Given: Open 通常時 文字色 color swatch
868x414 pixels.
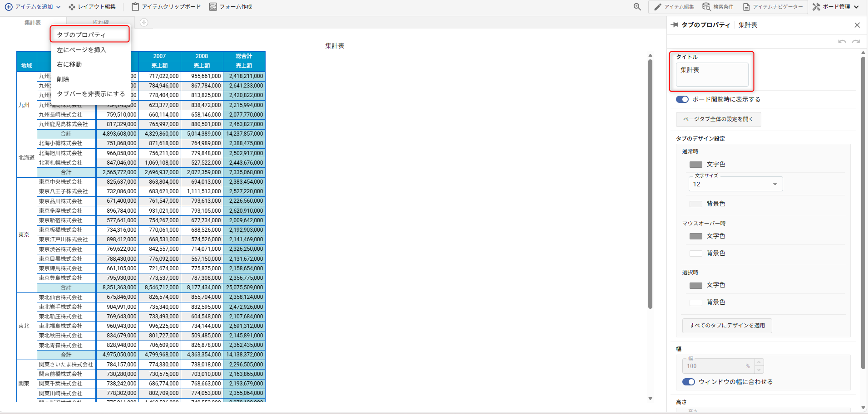Looking at the screenshot, I should (x=695, y=165).
